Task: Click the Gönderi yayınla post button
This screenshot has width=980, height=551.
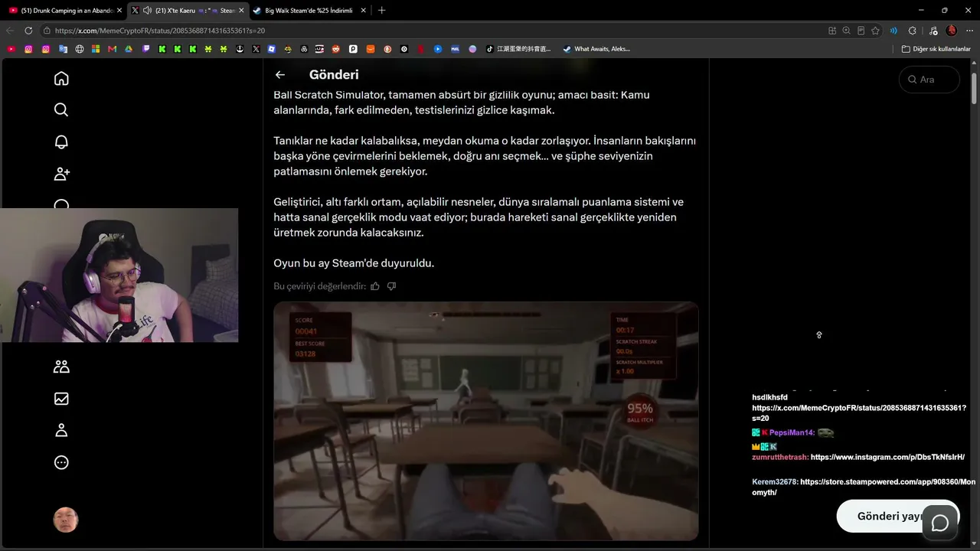Action: 897,516
